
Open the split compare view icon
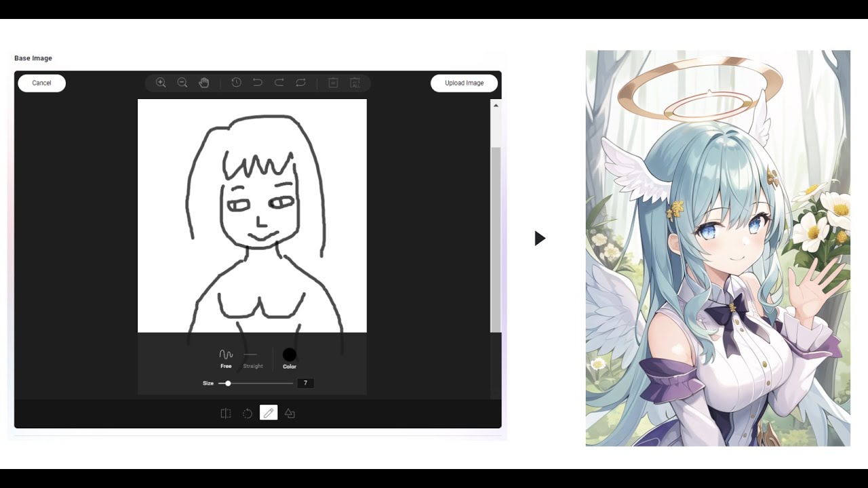tap(226, 413)
